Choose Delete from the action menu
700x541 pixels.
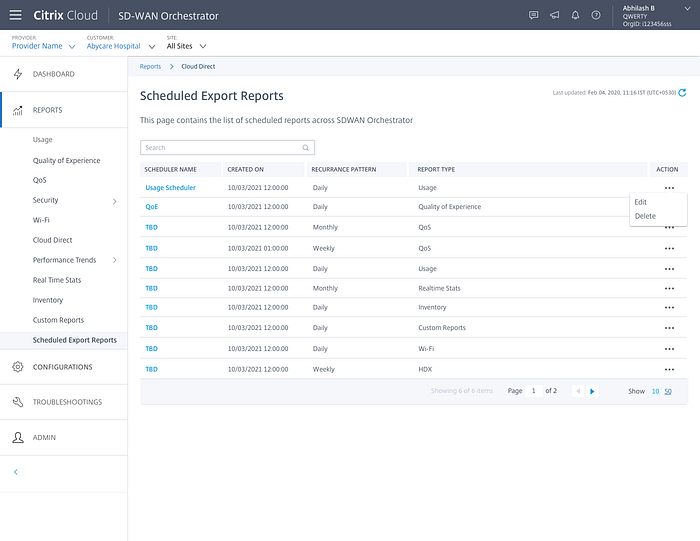coord(645,216)
